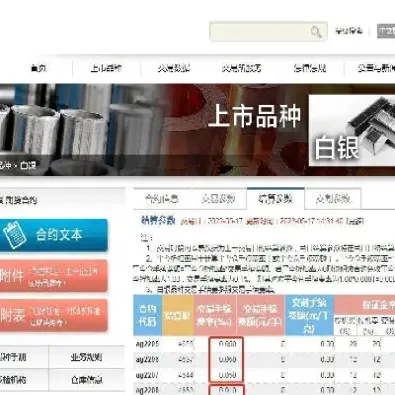
Task: Click the 白银 silver bars thumbnail in banner
Action: click(x=352, y=131)
